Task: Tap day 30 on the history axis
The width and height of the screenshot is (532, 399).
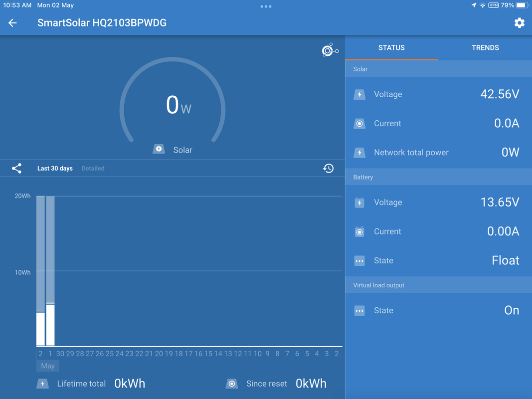Action: [x=60, y=354]
